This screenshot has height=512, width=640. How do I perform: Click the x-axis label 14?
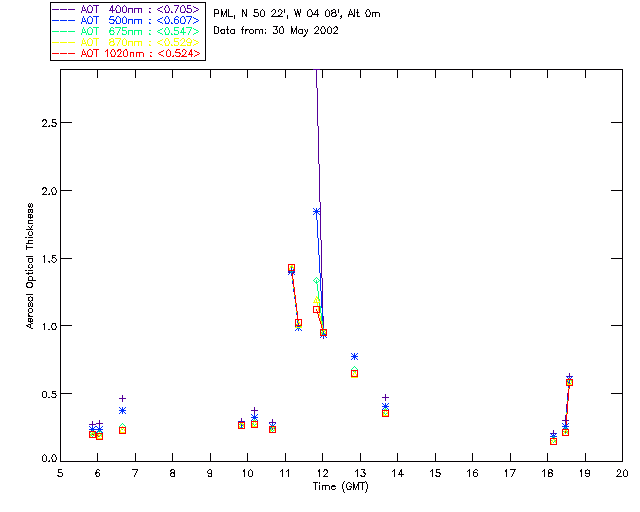[398, 473]
